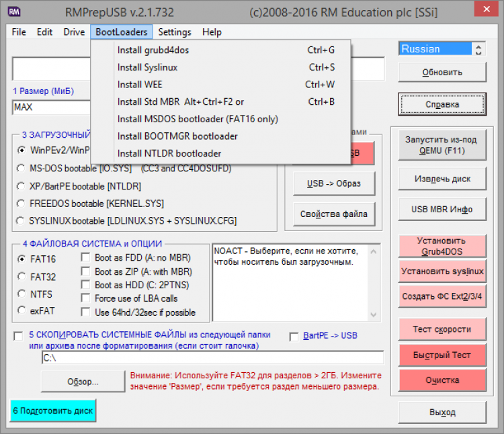
Task: Select WinPEv2/WinPE boot option radio
Action: pyautogui.click(x=22, y=150)
